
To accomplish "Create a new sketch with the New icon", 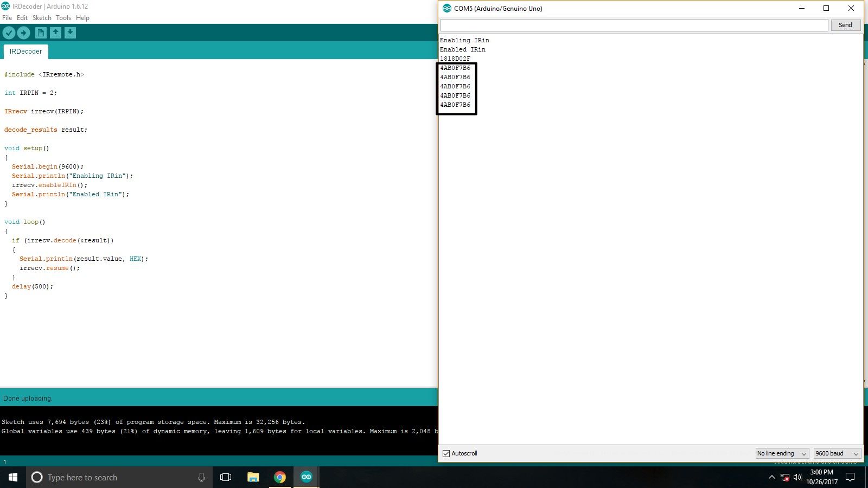I will [x=41, y=33].
